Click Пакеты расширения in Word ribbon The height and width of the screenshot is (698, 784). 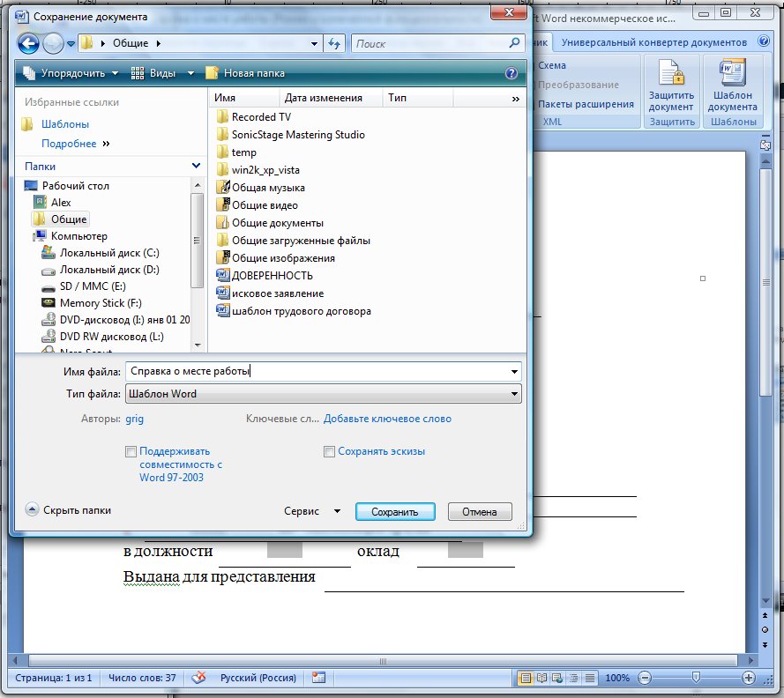pos(586,104)
